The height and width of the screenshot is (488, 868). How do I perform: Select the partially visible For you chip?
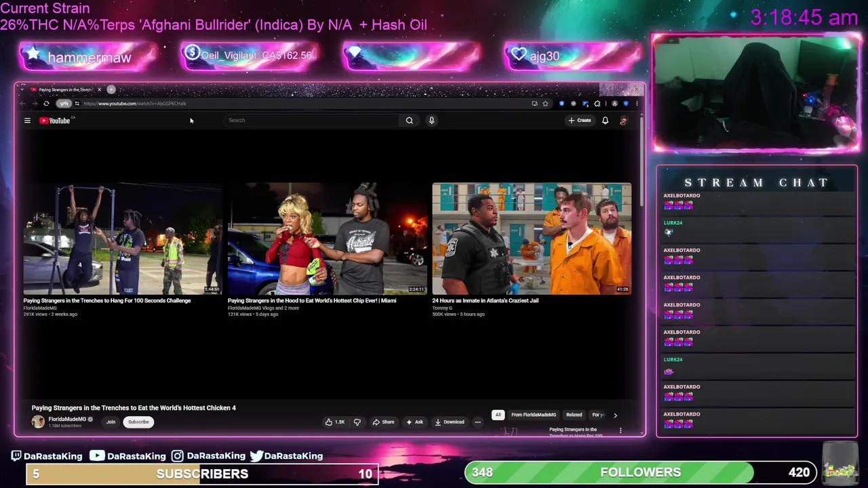tap(597, 415)
